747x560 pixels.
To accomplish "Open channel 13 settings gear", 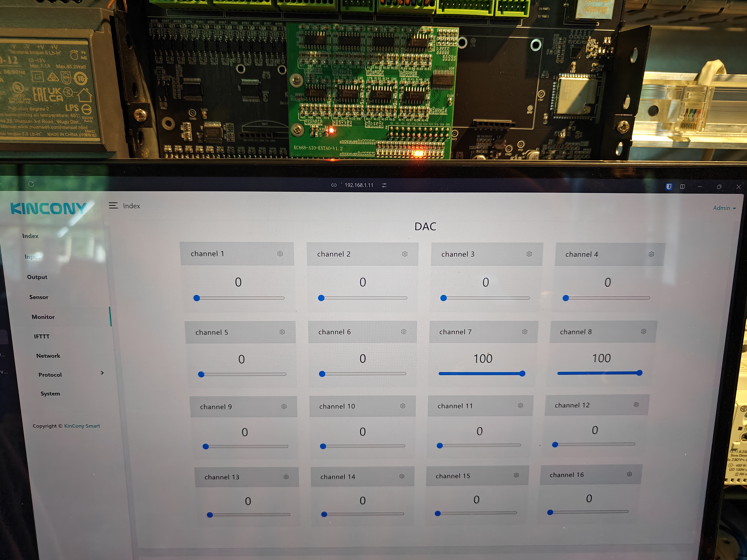I will [x=286, y=477].
